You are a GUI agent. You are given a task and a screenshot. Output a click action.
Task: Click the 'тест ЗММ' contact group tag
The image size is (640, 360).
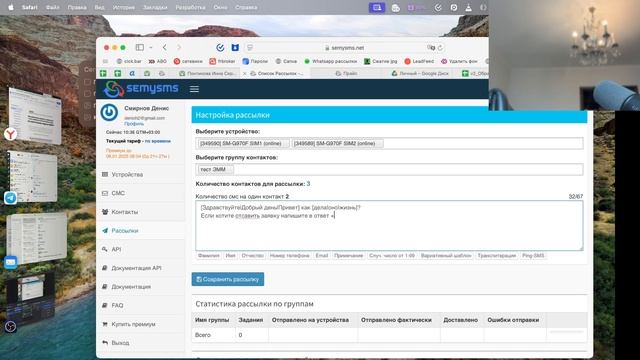point(215,169)
